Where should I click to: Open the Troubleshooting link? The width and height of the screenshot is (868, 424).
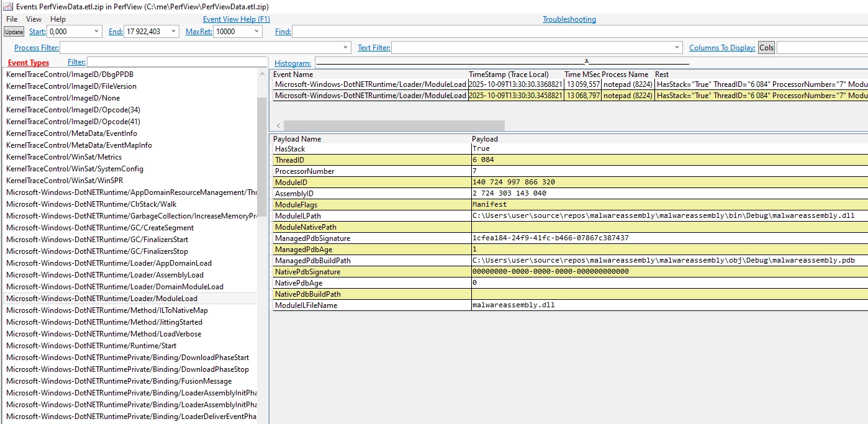(x=569, y=19)
